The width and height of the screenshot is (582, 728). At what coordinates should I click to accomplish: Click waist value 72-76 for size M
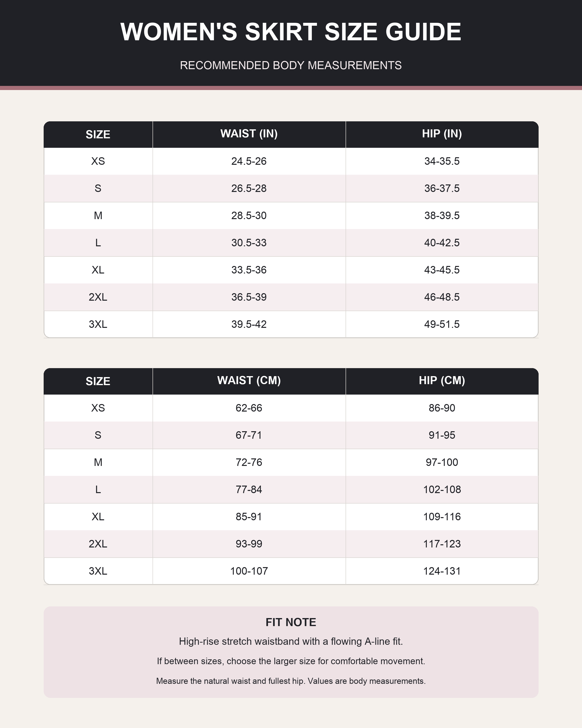pyautogui.click(x=249, y=462)
